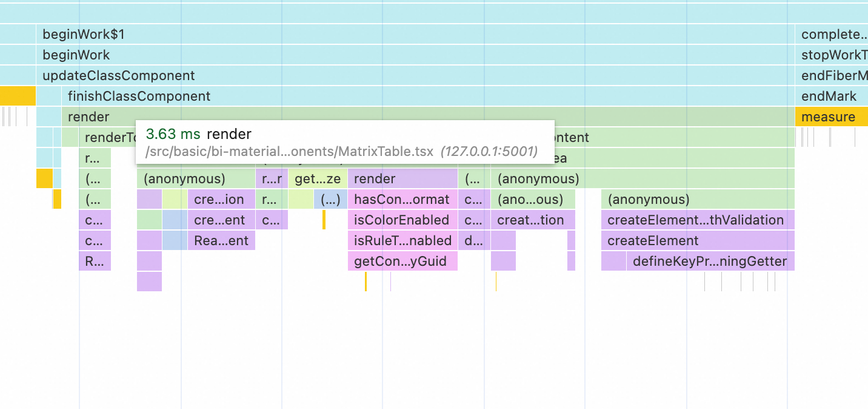Click the Rea...ent frame
The image size is (868, 409).
click(x=221, y=241)
